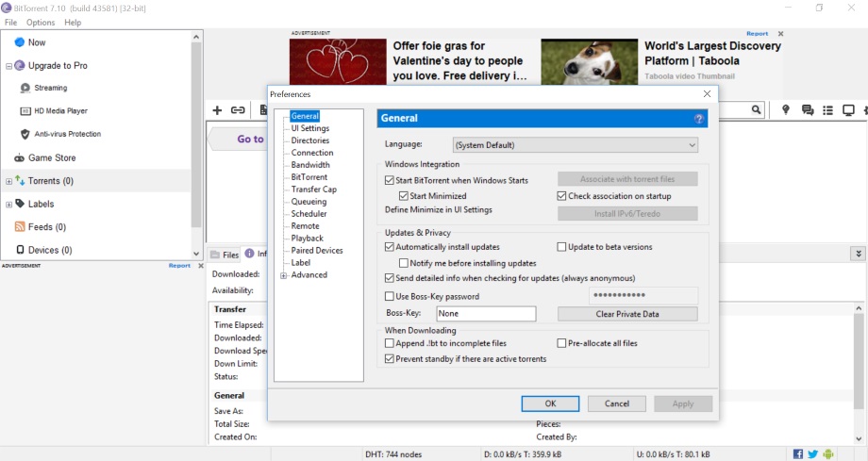Uncheck Prevent standby if active torrents
Viewport: 868px width, 461px height.
pos(390,358)
